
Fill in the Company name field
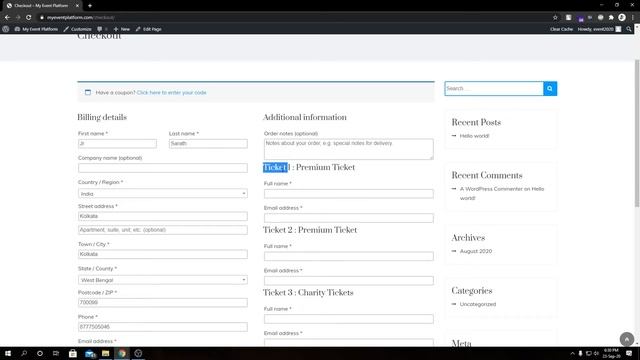[x=162, y=168]
